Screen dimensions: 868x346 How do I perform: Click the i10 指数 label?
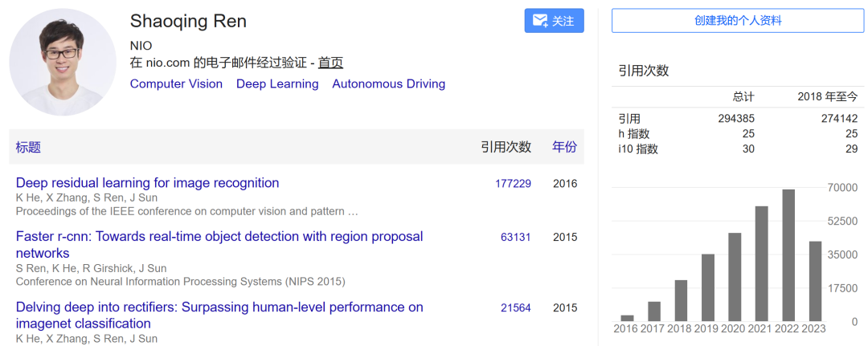pos(638,149)
